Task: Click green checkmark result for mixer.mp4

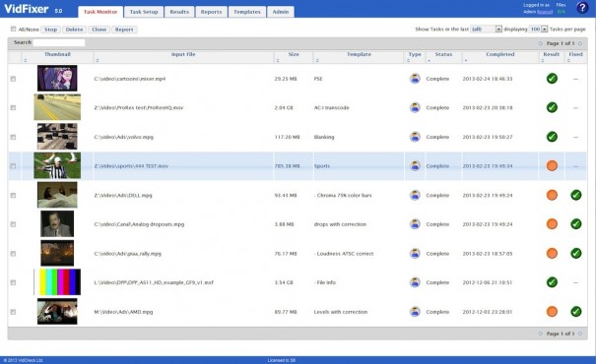Action: point(552,79)
